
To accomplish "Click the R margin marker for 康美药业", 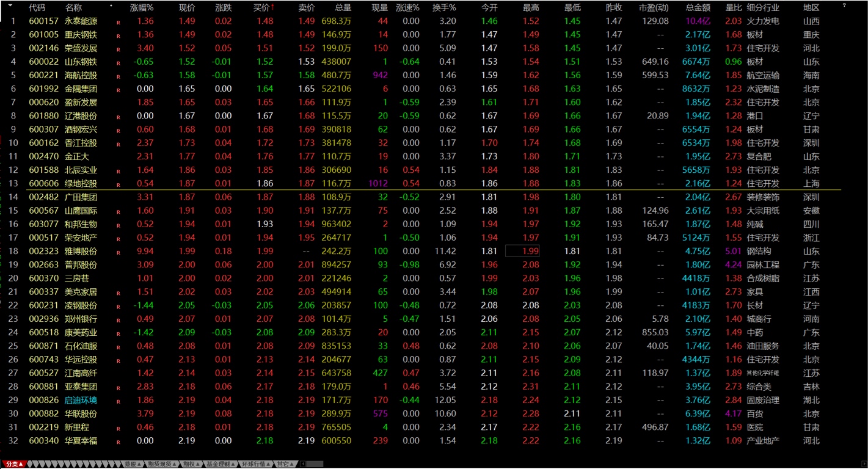I will coord(119,333).
